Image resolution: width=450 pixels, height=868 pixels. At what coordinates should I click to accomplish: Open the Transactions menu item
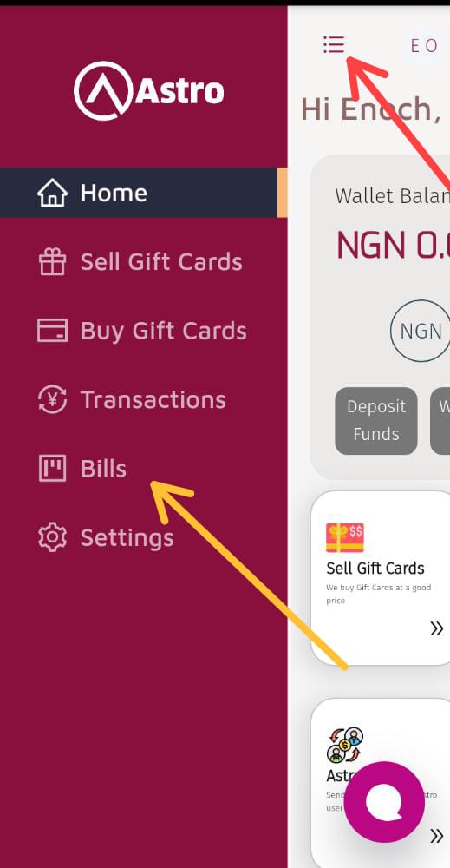click(x=144, y=399)
